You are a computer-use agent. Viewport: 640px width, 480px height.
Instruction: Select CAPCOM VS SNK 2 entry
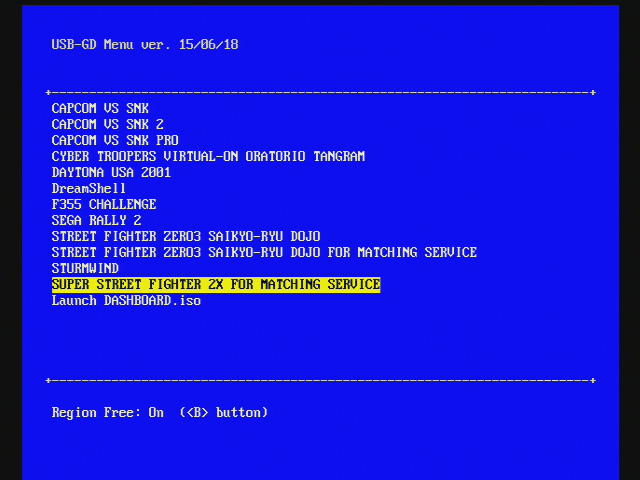(x=107, y=124)
